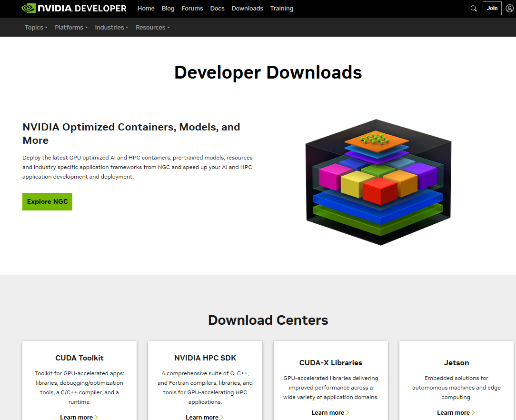Viewport: 516px width, 420px height.
Task: Click the arrow beside HPC SDK Learn more
Action: point(222,417)
